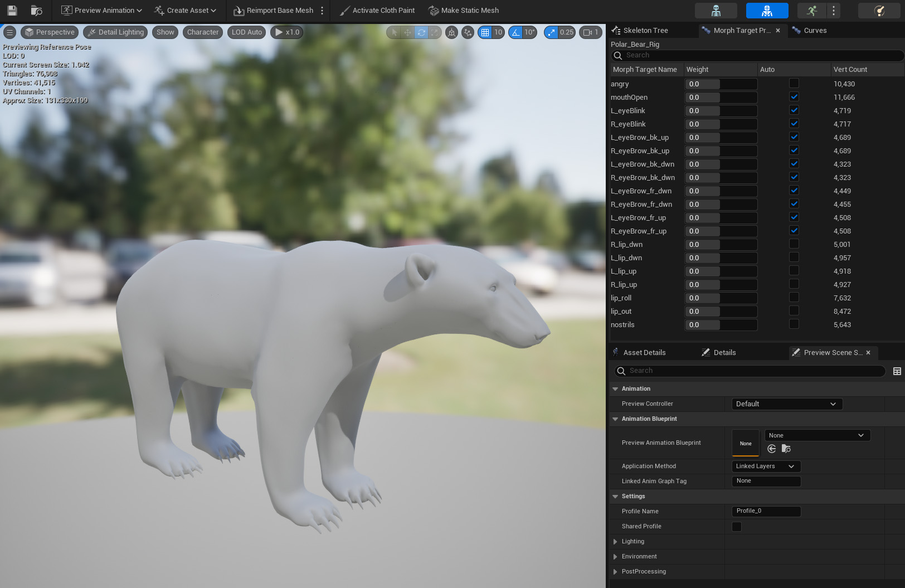Collapse the Animation Blueprint section
The image size is (905, 588).
[615, 419]
